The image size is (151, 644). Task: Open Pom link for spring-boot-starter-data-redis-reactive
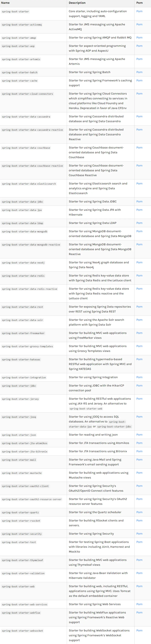[x=139, y=289]
